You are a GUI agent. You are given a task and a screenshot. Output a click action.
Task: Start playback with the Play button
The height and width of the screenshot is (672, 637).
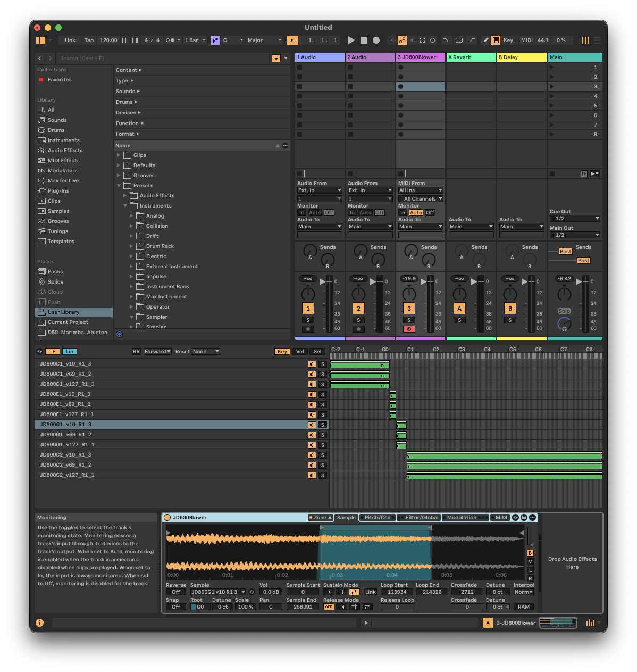351,40
